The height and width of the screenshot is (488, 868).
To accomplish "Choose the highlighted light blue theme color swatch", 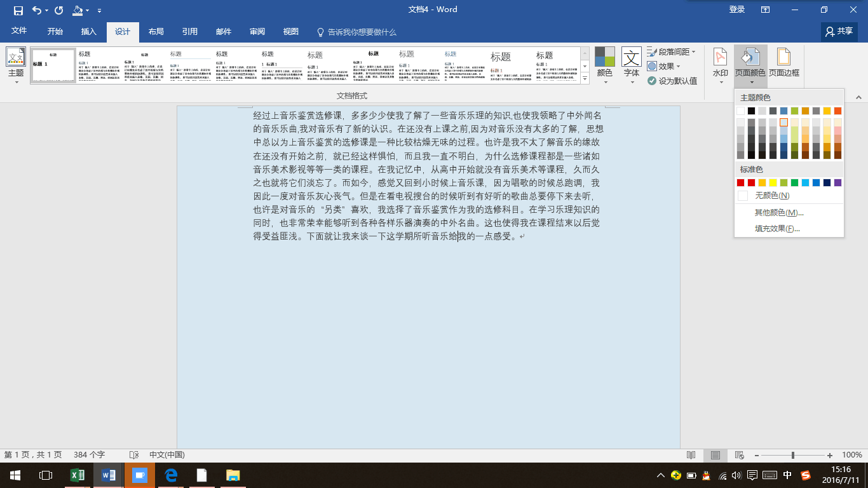I will pos(783,123).
